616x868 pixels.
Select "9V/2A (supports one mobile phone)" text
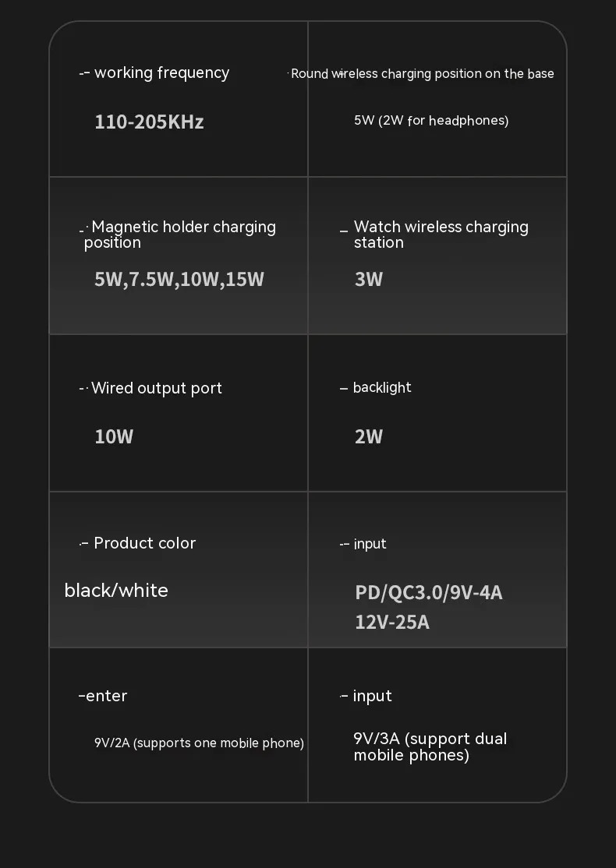coord(199,743)
